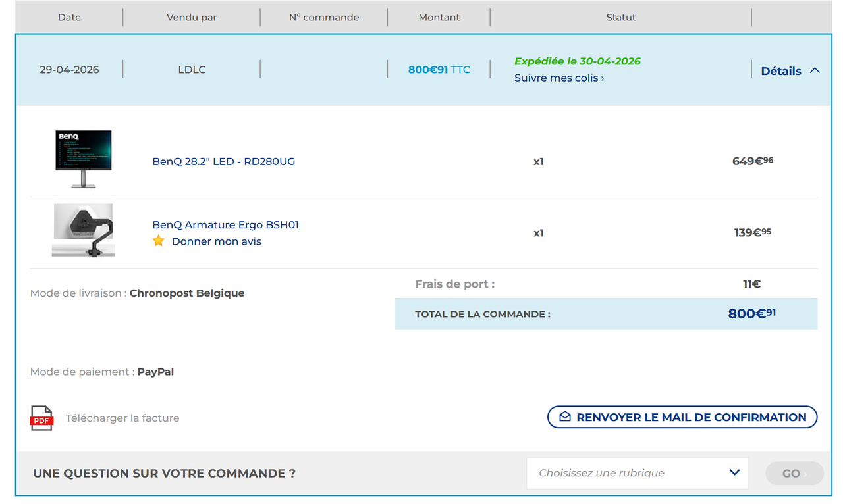
Task: Click Donner mon avis link
Action: point(217,241)
